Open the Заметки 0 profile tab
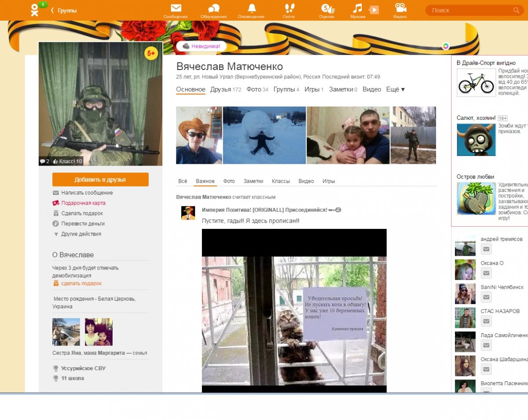Image resolution: width=528 pixels, height=420 pixels. click(x=343, y=89)
